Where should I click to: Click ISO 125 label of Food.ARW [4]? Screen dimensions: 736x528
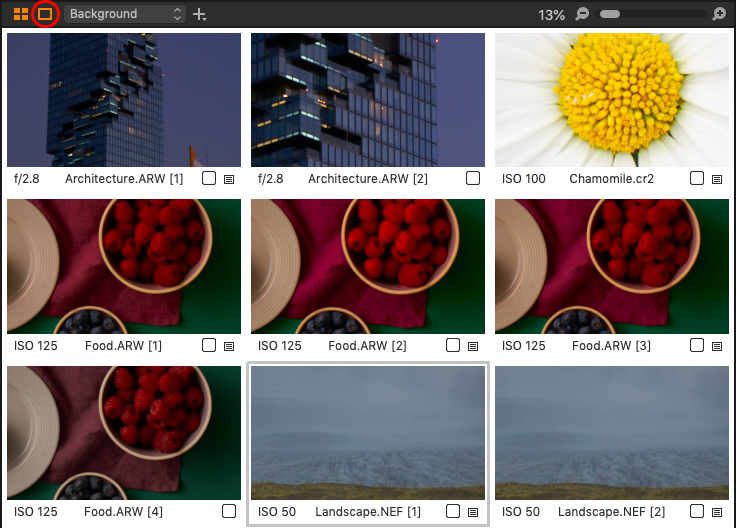pos(36,512)
